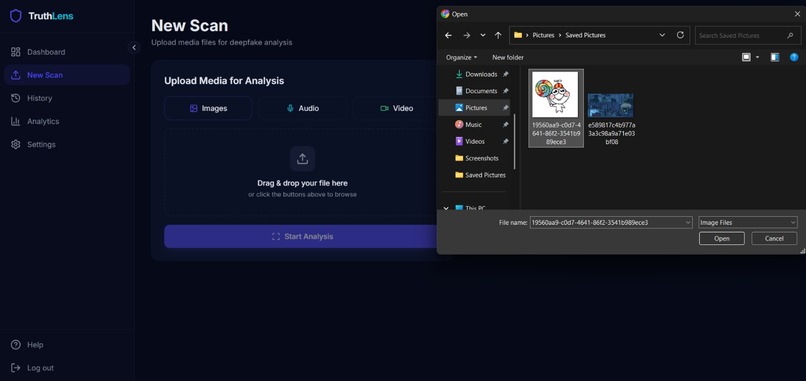This screenshot has height=381, width=806.
Task: Open address bar previous locations dropdown
Action: click(662, 35)
